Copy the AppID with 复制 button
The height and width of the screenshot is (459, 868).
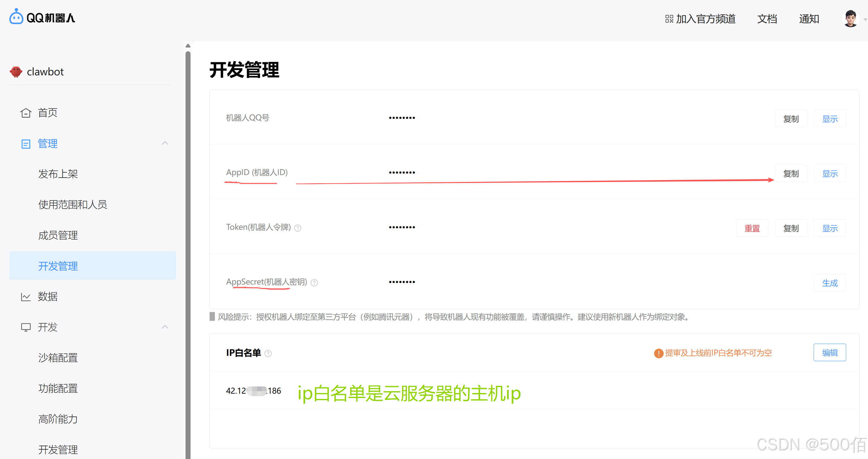pos(791,173)
